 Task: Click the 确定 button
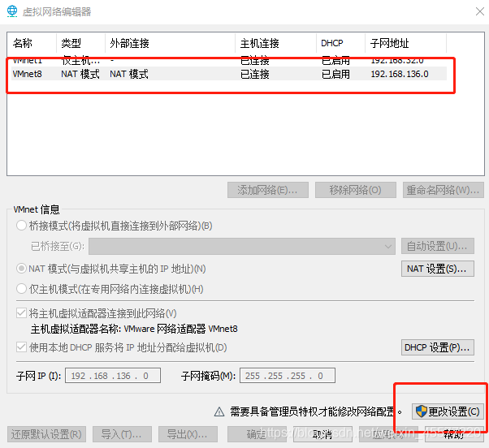[257, 434]
